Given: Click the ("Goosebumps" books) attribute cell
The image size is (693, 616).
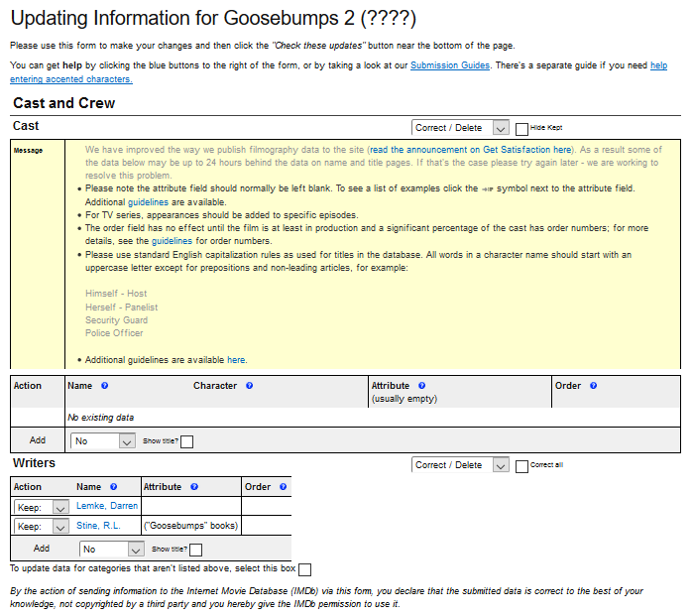Looking at the screenshot, I should [x=191, y=526].
